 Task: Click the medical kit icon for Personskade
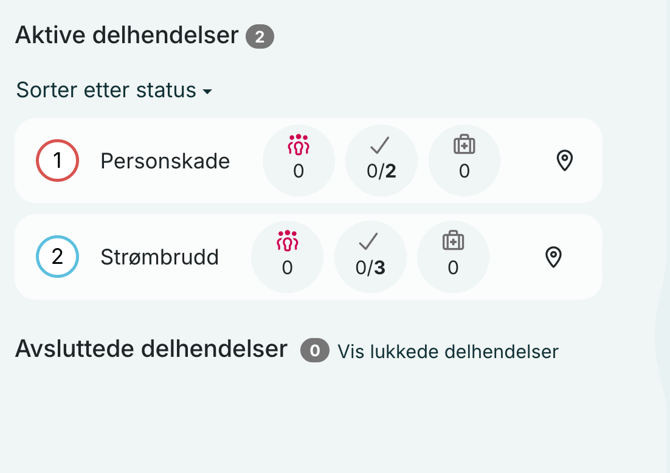(x=464, y=145)
